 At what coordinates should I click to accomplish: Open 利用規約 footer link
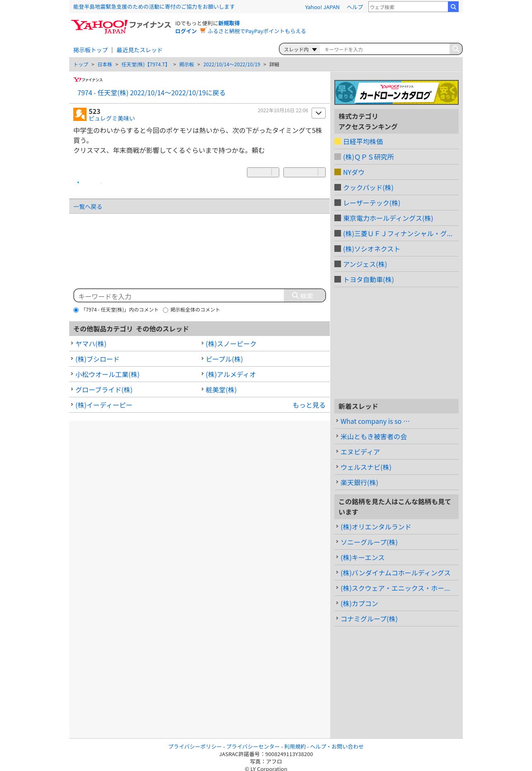coord(295,747)
